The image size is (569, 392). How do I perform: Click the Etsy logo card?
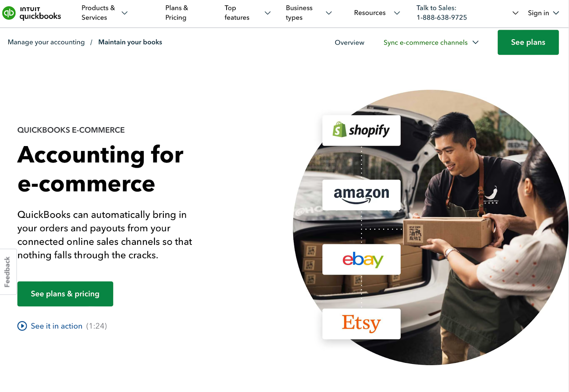click(361, 324)
